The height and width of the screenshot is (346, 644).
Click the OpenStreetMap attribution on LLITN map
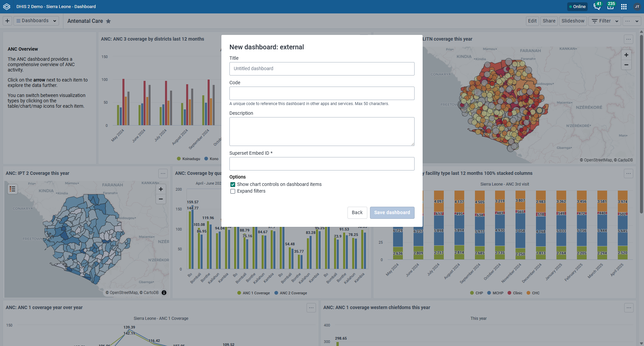[x=598, y=160]
